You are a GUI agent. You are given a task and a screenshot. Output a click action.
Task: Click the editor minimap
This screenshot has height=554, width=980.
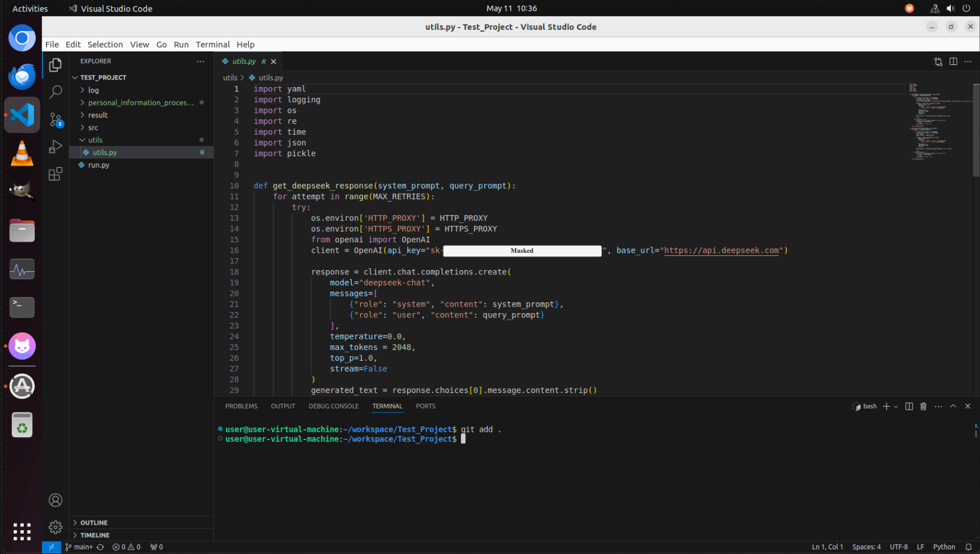point(940,122)
